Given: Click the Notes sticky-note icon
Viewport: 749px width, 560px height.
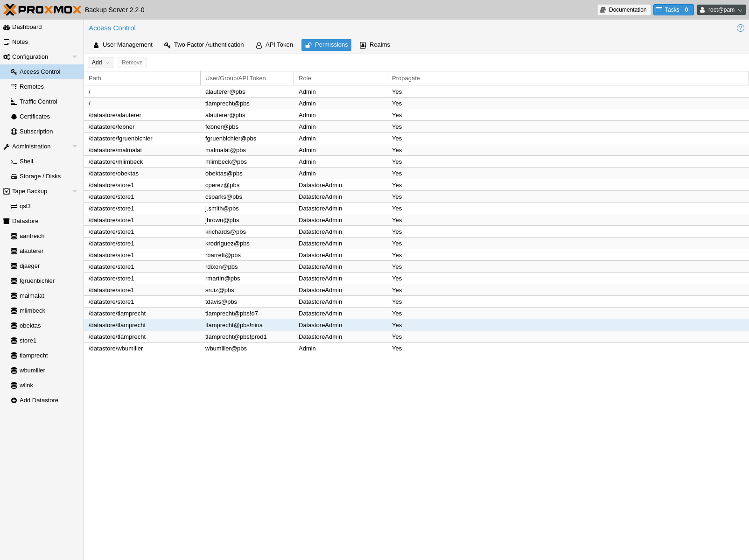Looking at the screenshot, I should [7, 42].
